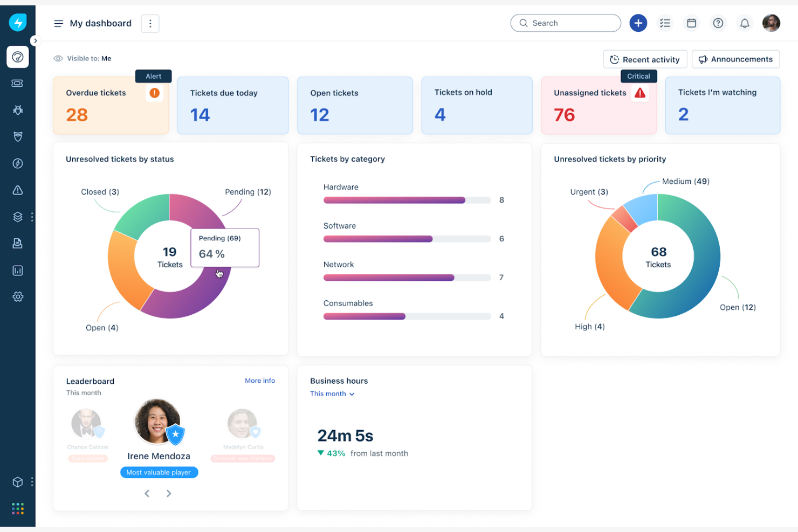Switch to Recent activity view
Screen dimensions: 798x532
pyautogui.click(x=645, y=59)
